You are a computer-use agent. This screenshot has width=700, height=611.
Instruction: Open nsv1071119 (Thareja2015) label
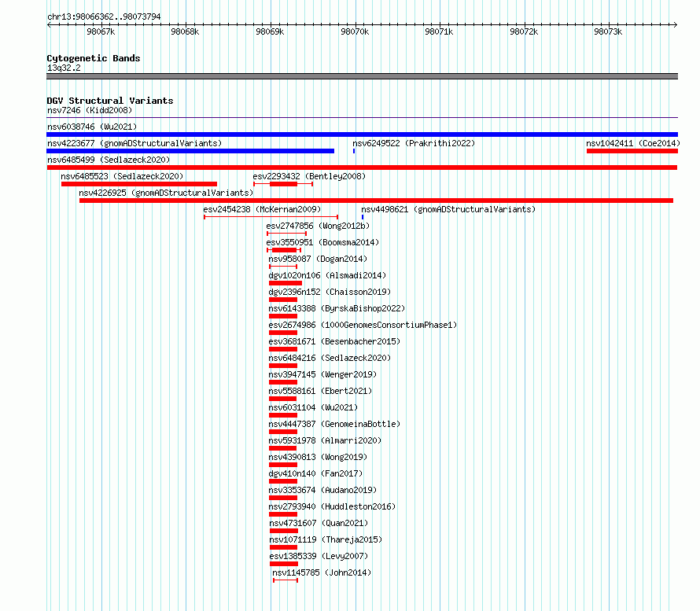tap(326, 539)
